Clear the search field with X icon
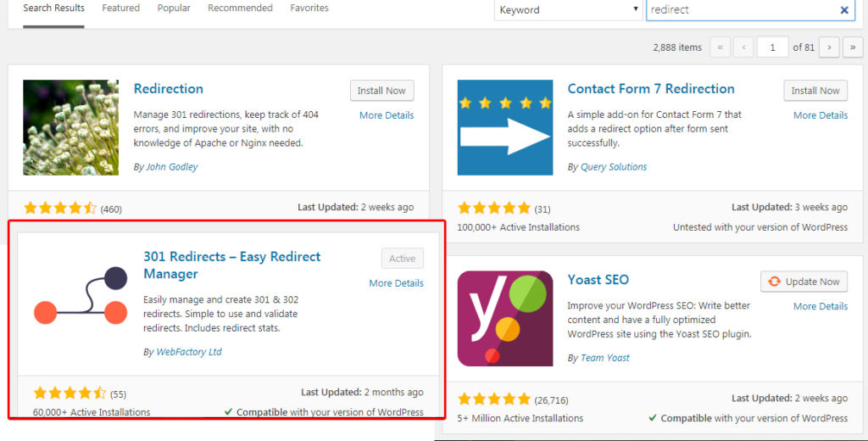Screen dimensions: 868x441 [844, 10]
